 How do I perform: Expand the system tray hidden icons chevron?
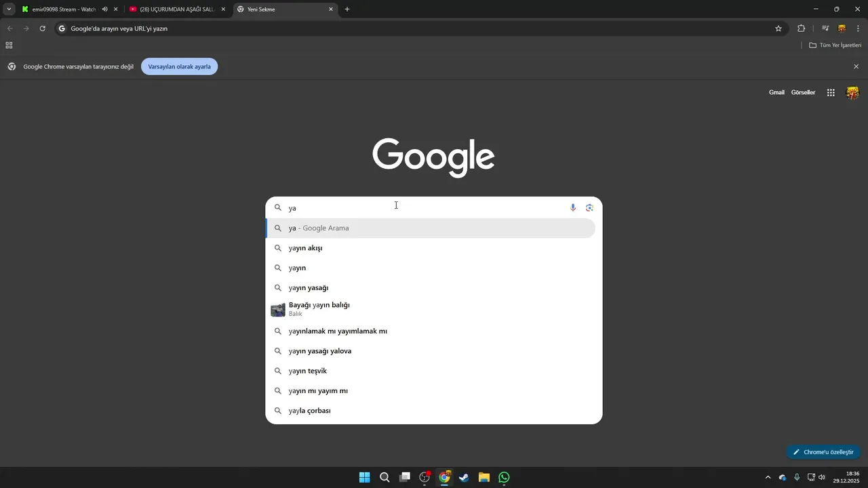[x=768, y=477]
